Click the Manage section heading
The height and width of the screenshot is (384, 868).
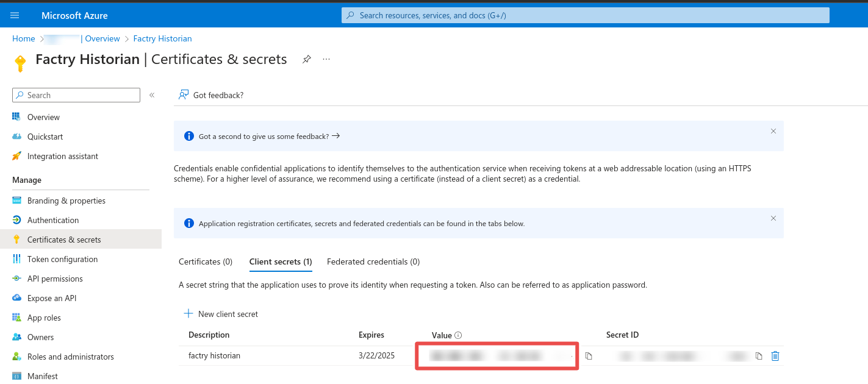click(27, 180)
